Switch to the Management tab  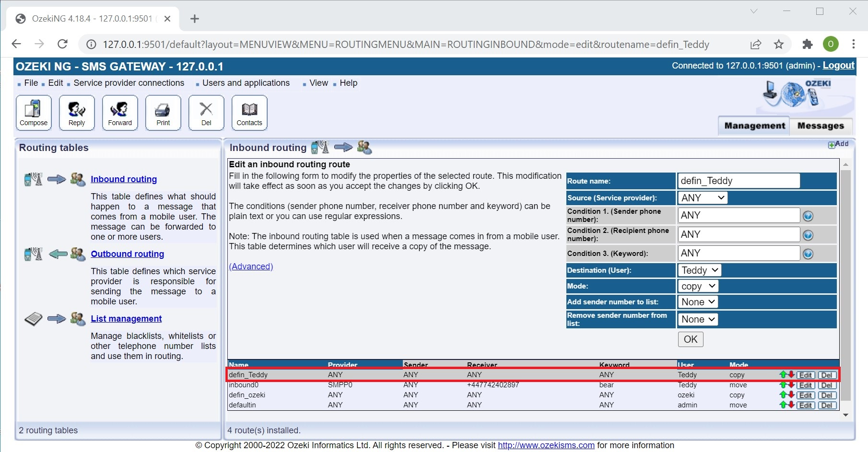click(754, 126)
